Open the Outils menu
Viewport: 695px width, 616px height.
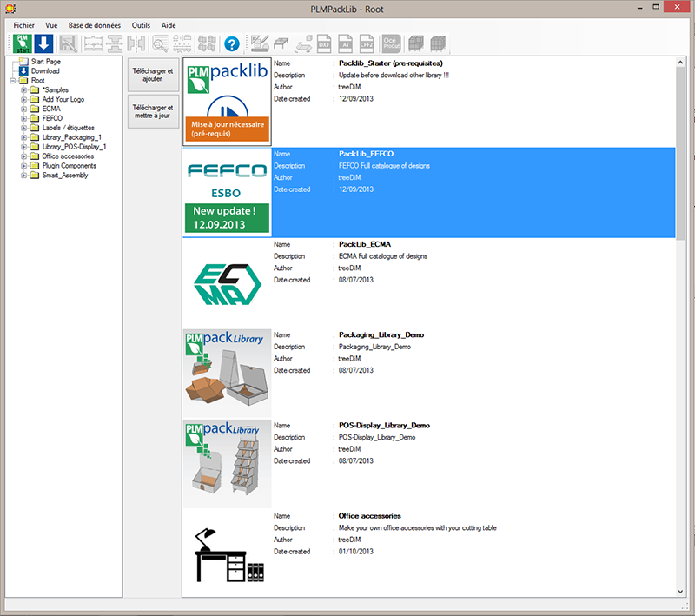(x=141, y=25)
